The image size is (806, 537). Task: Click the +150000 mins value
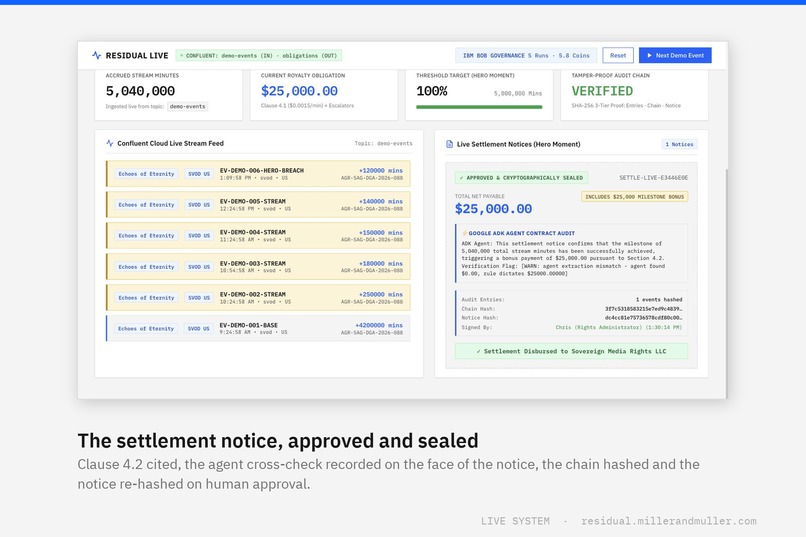381,233
